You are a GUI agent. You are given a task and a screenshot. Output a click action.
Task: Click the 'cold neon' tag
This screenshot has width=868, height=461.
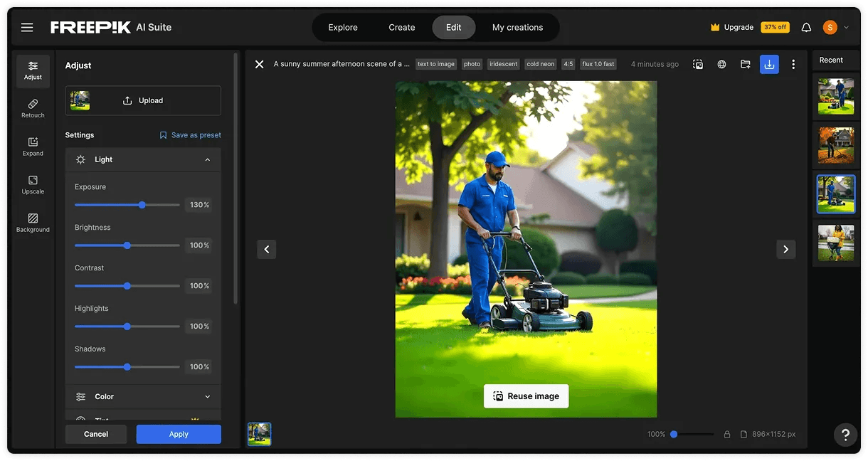point(541,64)
